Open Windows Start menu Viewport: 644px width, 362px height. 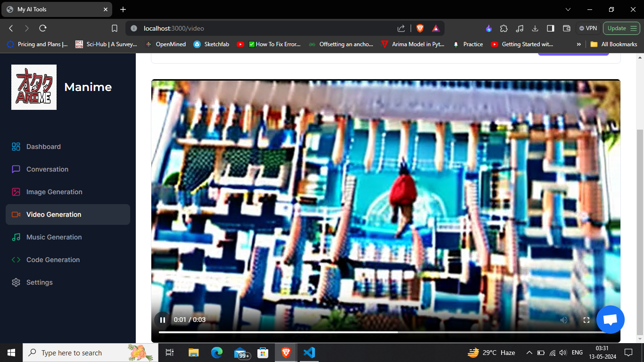(11, 353)
